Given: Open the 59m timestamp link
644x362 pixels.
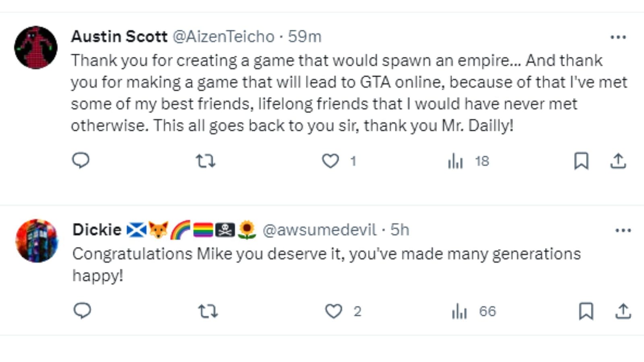Looking at the screenshot, I should [x=305, y=37].
